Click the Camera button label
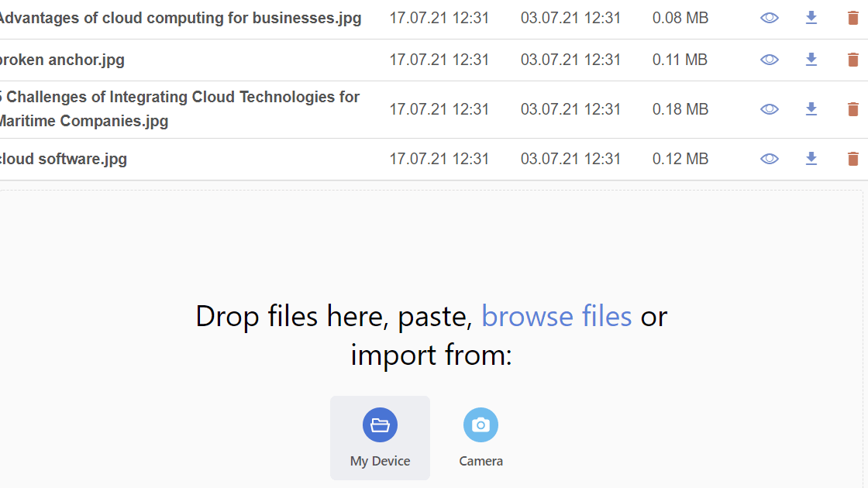Viewport: 868px width, 488px height. pyautogui.click(x=480, y=460)
